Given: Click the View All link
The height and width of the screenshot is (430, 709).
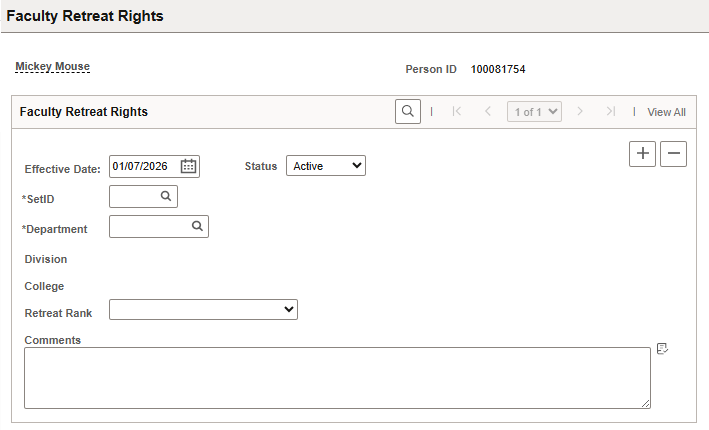Looking at the screenshot, I should [666, 113].
